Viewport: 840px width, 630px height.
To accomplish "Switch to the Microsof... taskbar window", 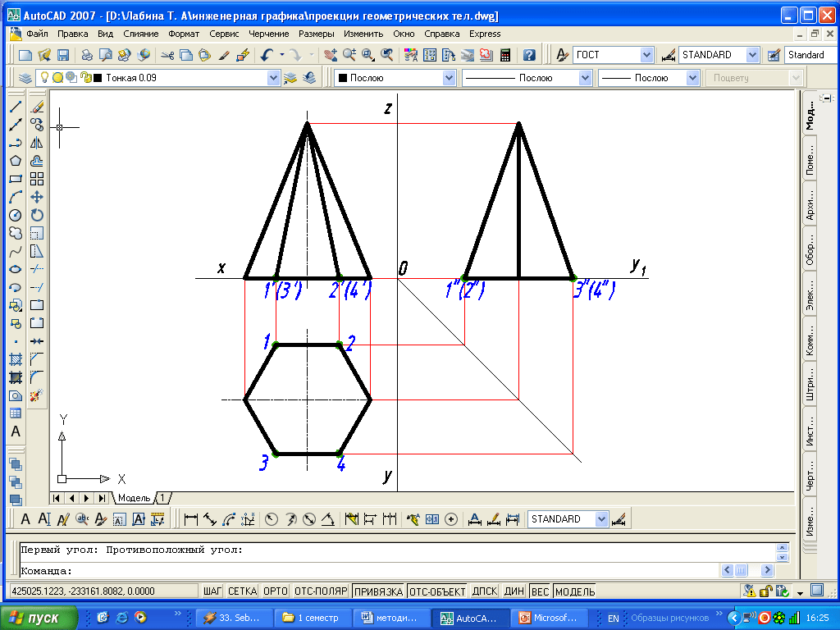I will pyautogui.click(x=549, y=619).
